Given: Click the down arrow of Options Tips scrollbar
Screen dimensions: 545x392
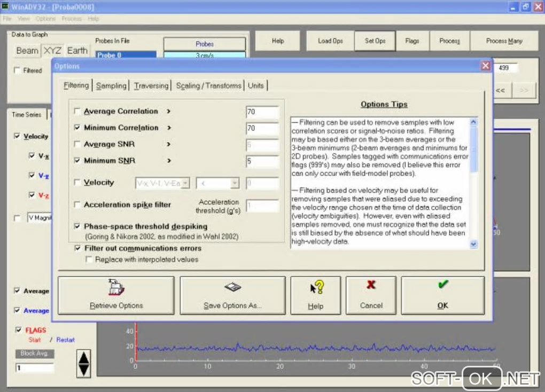Looking at the screenshot, I should (x=473, y=244).
